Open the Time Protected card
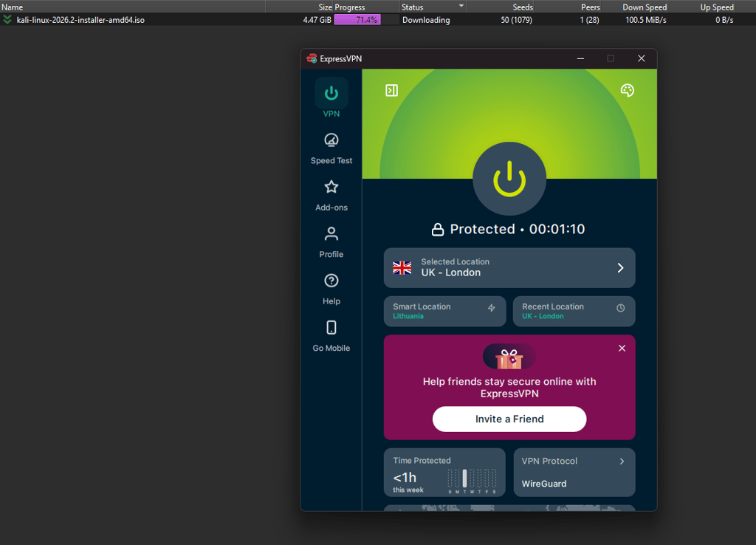The height and width of the screenshot is (545, 756). (444, 472)
